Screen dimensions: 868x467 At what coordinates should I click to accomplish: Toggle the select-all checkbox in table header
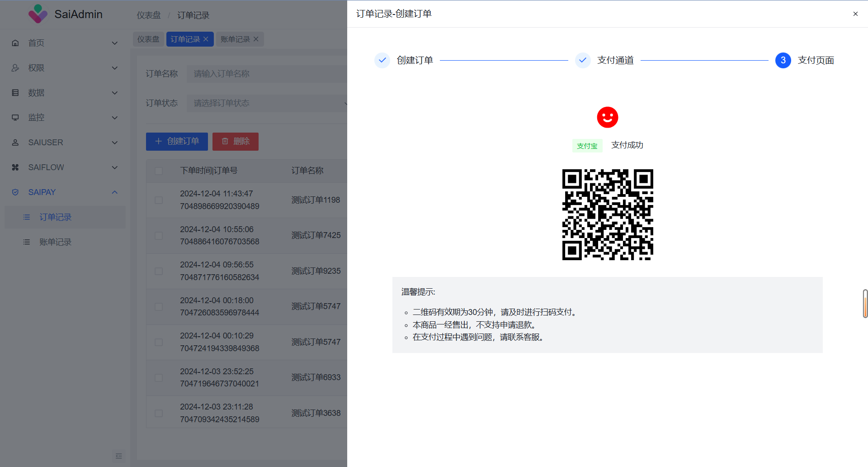point(159,171)
